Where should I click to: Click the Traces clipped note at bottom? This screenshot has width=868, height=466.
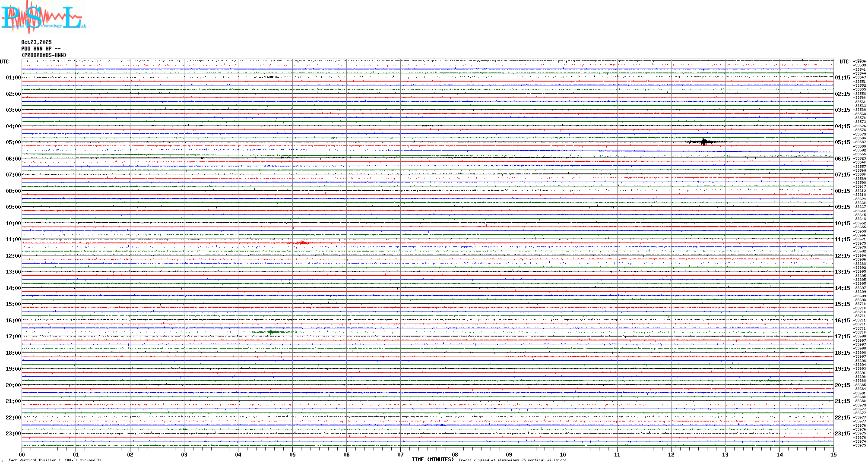512,460
